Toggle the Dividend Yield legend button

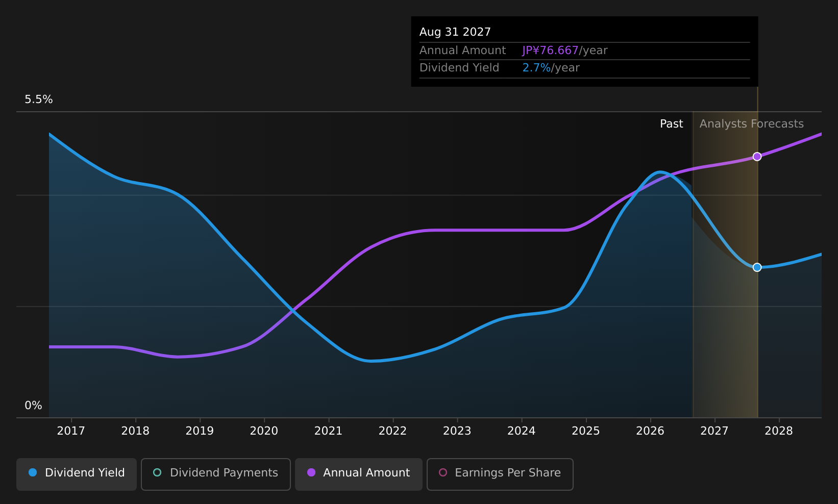[77, 474]
